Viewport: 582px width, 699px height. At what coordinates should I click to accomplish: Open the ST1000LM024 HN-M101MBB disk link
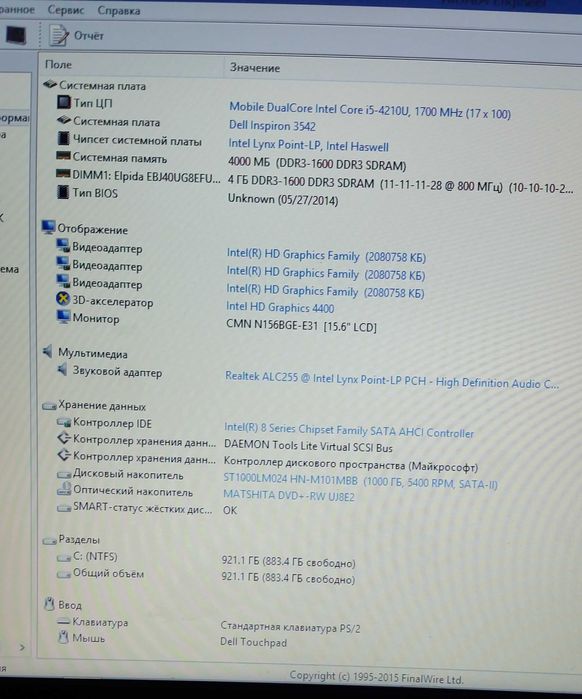(360, 481)
